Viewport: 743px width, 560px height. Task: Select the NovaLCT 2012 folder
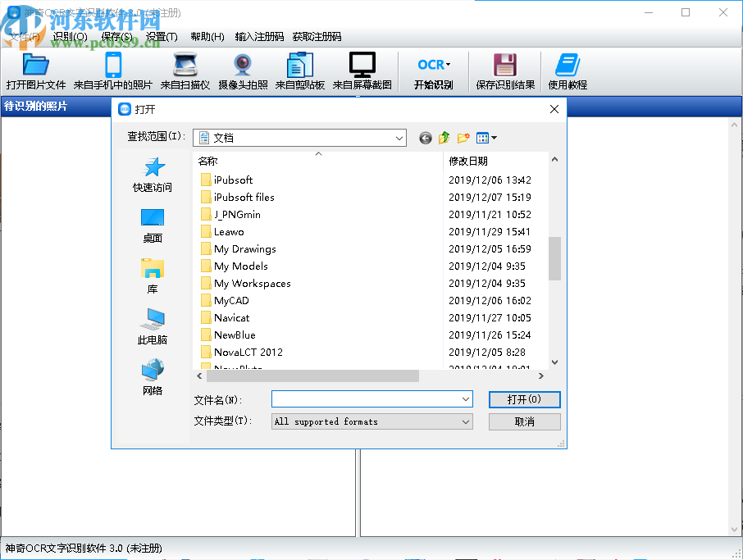(x=242, y=352)
